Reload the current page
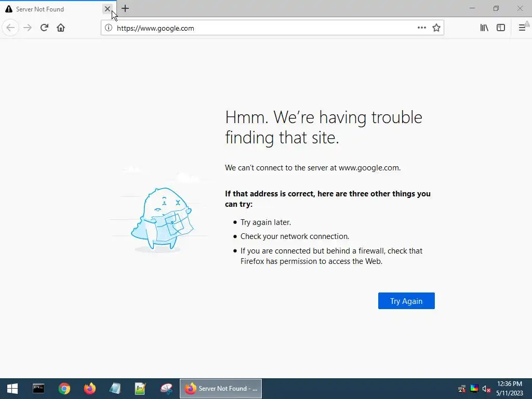This screenshot has height=399, width=532. [44, 28]
